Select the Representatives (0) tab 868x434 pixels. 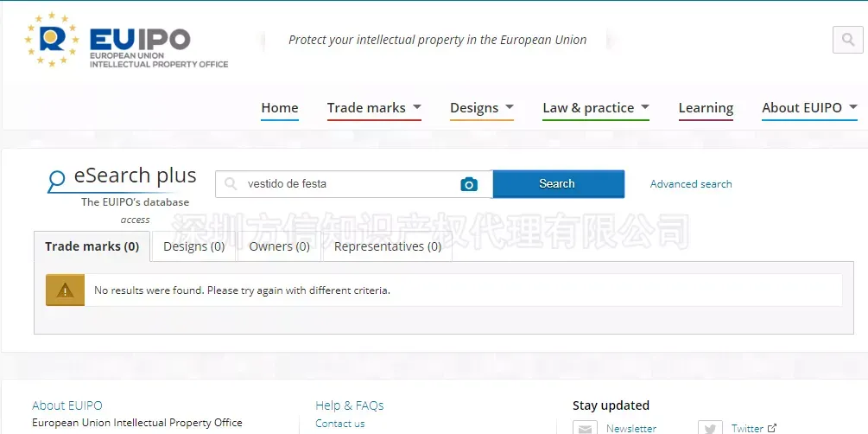(387, 246)
